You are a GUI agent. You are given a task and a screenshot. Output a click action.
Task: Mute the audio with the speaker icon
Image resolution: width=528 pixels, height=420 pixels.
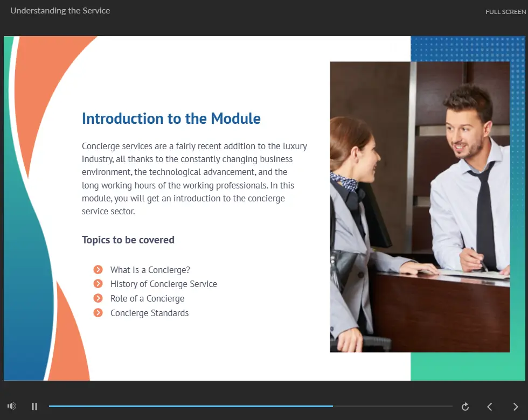[x=12, y=407]
